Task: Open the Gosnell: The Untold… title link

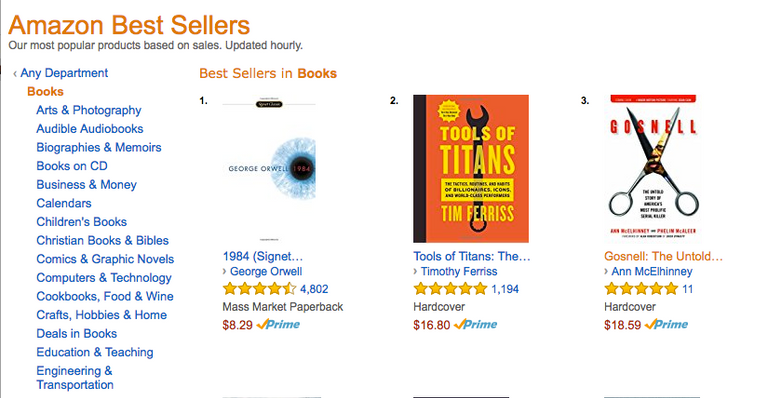Action: pos(663,256)
